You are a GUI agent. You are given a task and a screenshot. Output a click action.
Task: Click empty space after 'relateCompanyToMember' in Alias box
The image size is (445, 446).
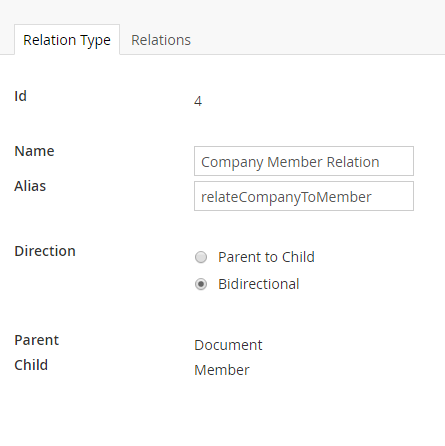[392, 196]
